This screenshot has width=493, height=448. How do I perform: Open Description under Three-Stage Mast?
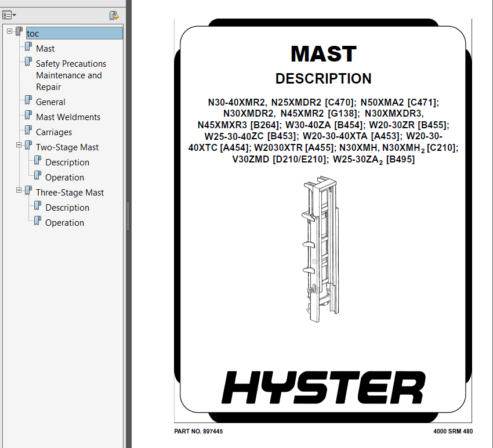67,208
